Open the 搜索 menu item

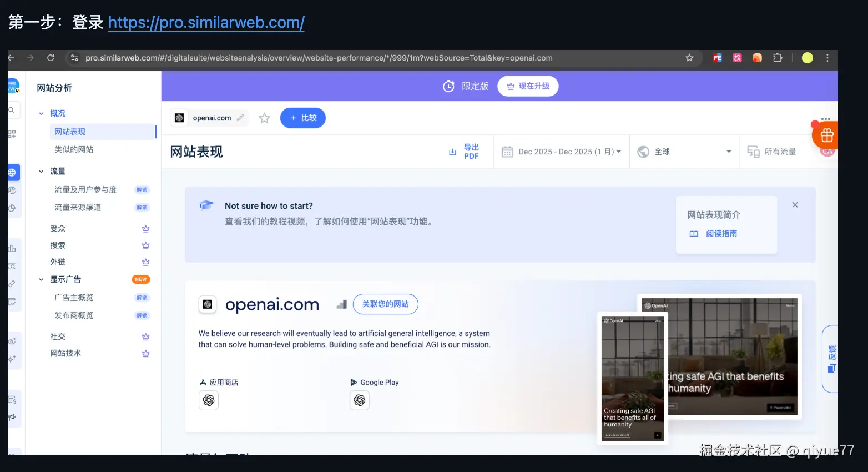pyautogui.click(x=58, y=245)
